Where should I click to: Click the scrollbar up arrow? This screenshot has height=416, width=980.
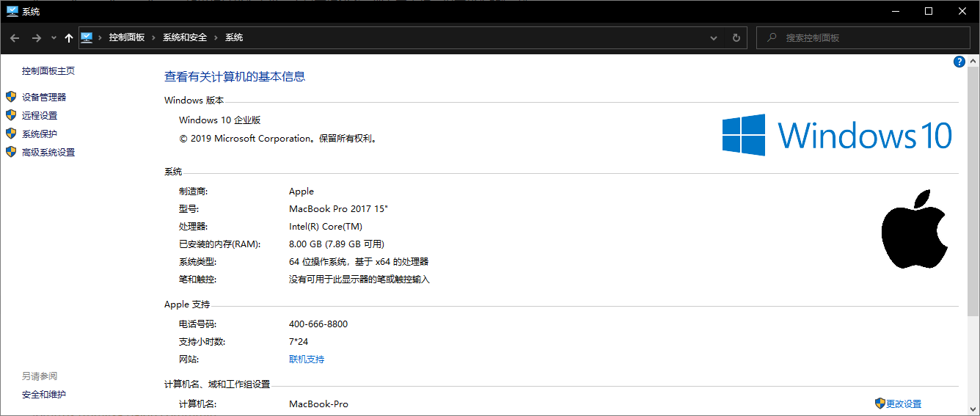click(x=973, y=61)
